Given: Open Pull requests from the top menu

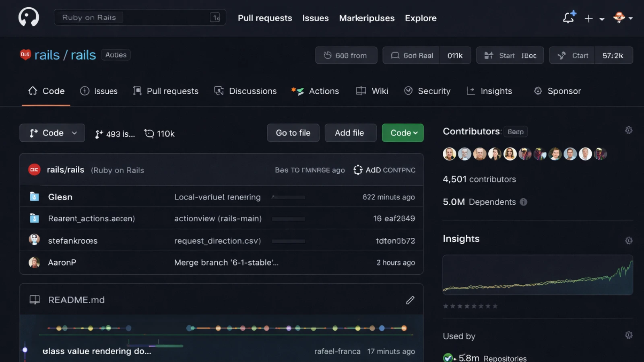Looking at the screenshot, I should [265, 18].
